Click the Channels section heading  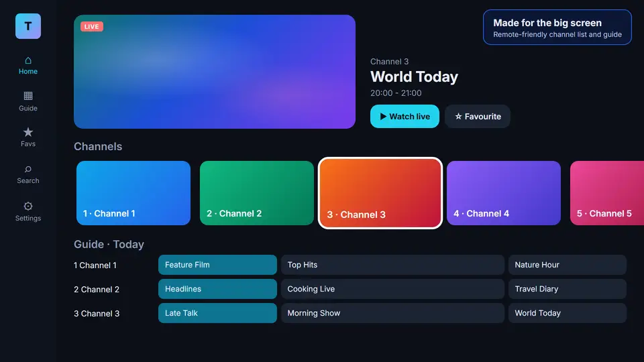pyautogui.click(x=98, y=147)
